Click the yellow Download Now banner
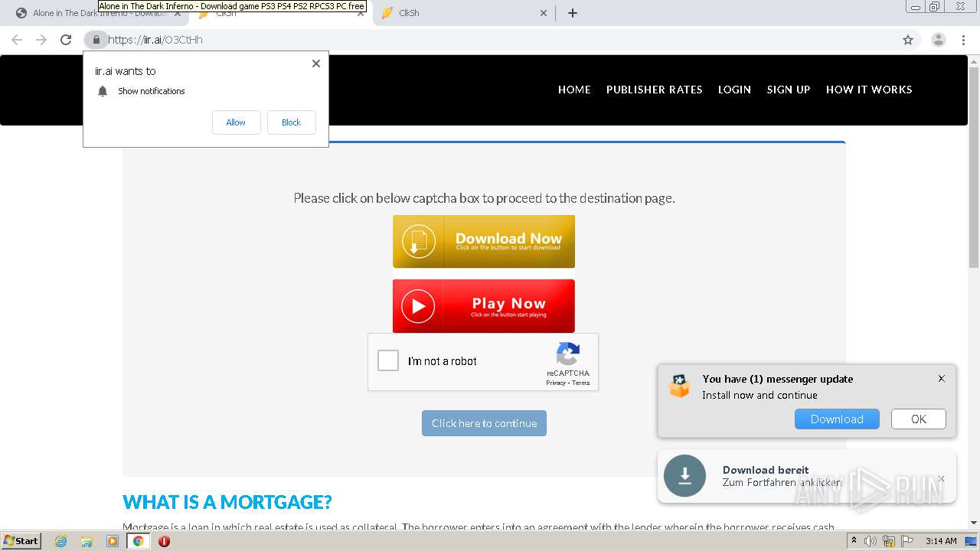 (484, 242)
